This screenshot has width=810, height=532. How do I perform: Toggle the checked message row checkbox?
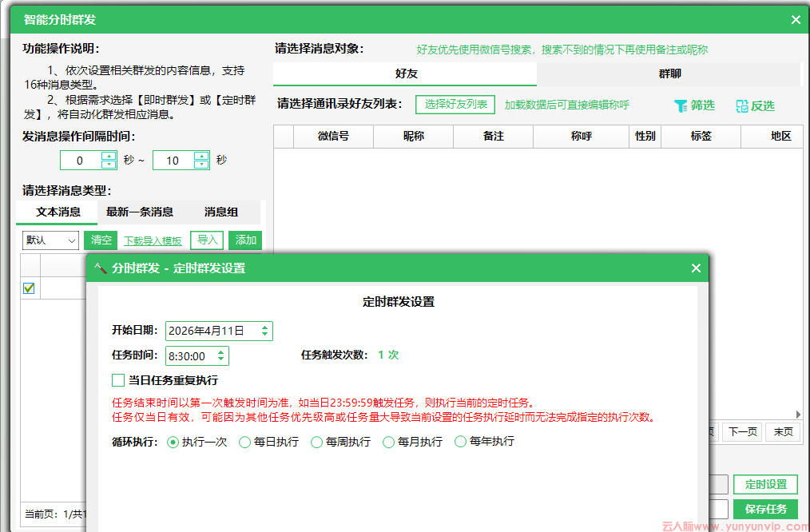point(30,288)
